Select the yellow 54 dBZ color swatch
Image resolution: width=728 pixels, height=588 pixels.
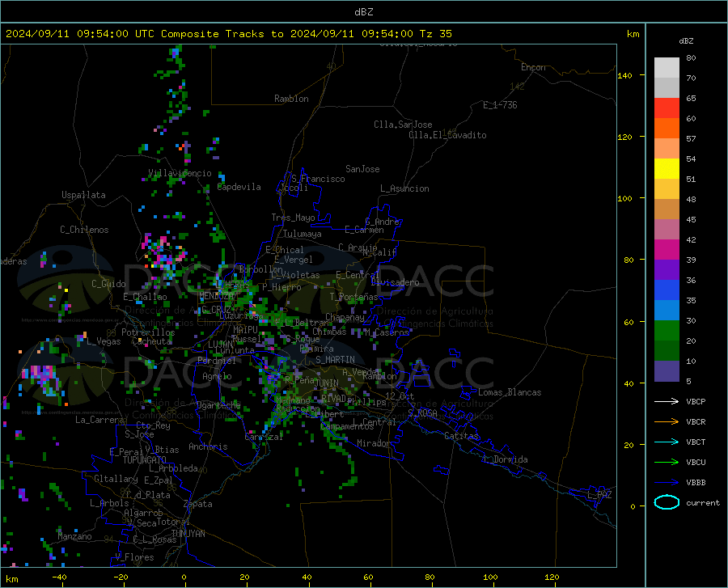[x=667, y=168]
